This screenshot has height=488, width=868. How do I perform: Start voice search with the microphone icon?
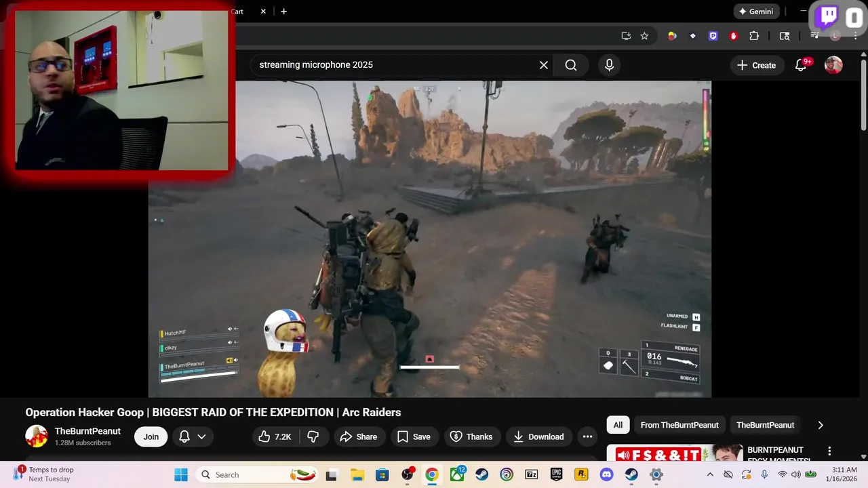click(609, 65)
